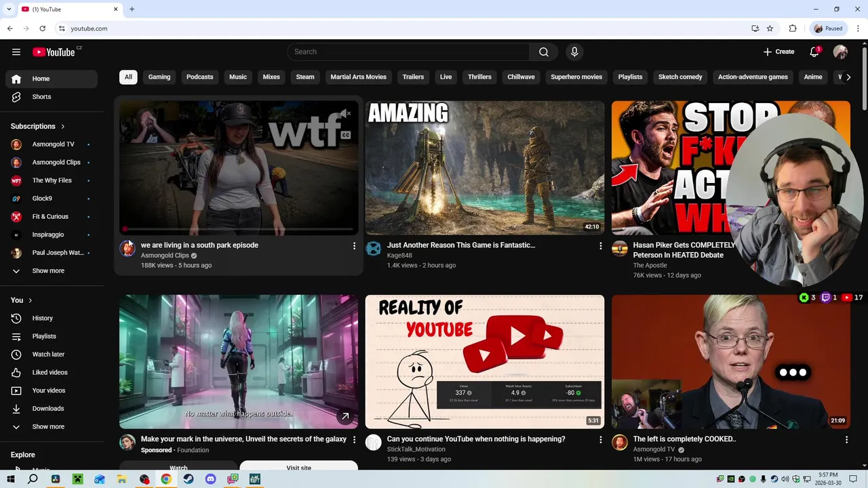Open account avatar menu

[x=840, y=52]
